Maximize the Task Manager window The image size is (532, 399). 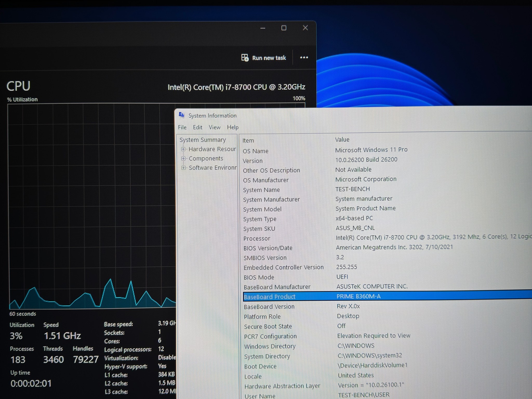tap(284, 28)
